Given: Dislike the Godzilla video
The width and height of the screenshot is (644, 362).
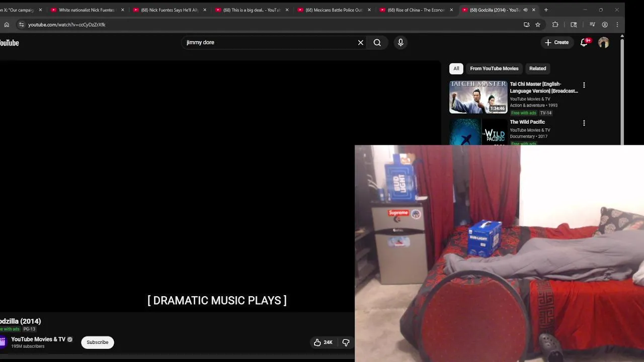Looking at the screenshot, I should click(346, 342).
